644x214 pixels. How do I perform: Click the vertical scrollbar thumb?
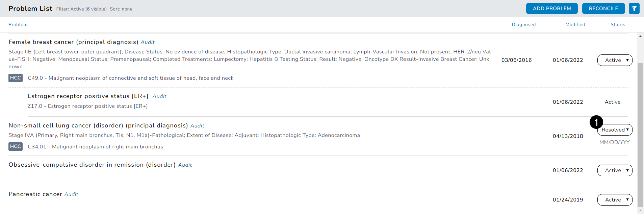pos(640,135)
